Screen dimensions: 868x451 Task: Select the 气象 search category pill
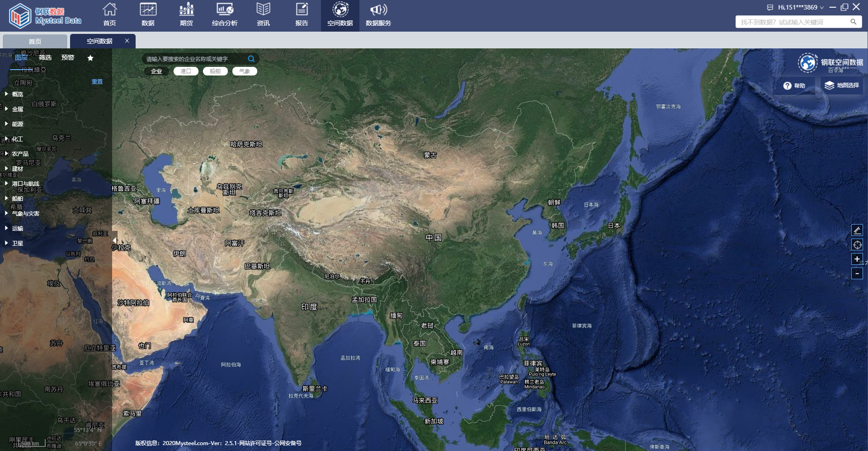(x=245, y=71)
